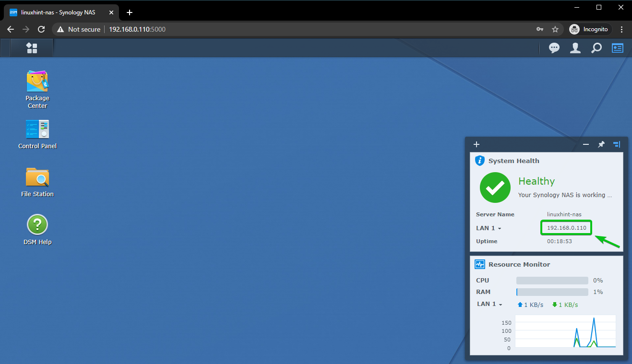Image resolution: width=632 pixels, height=364 pixels.
Task: Open the saved passwords key icon
Action: click(540, 29)
